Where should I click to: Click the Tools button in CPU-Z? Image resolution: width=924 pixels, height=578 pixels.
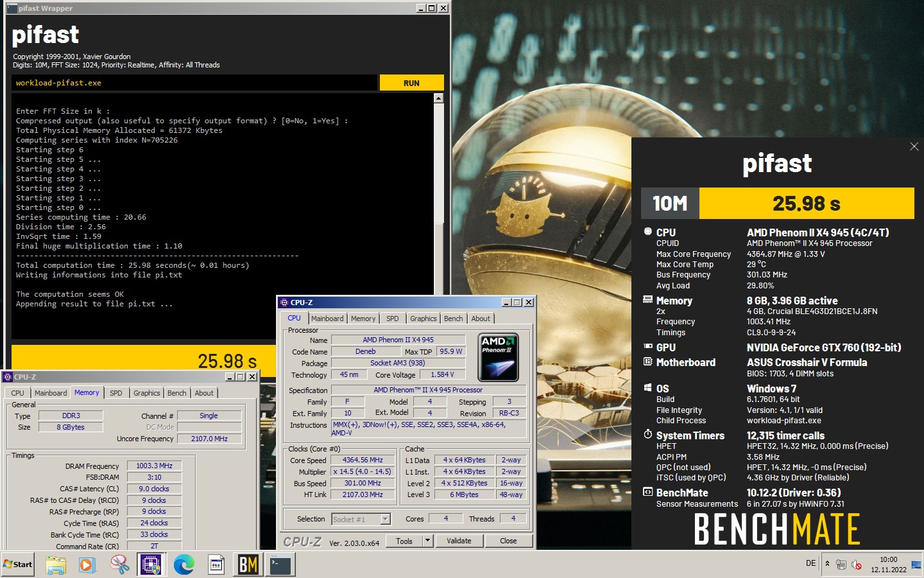[x=404, y=541]
